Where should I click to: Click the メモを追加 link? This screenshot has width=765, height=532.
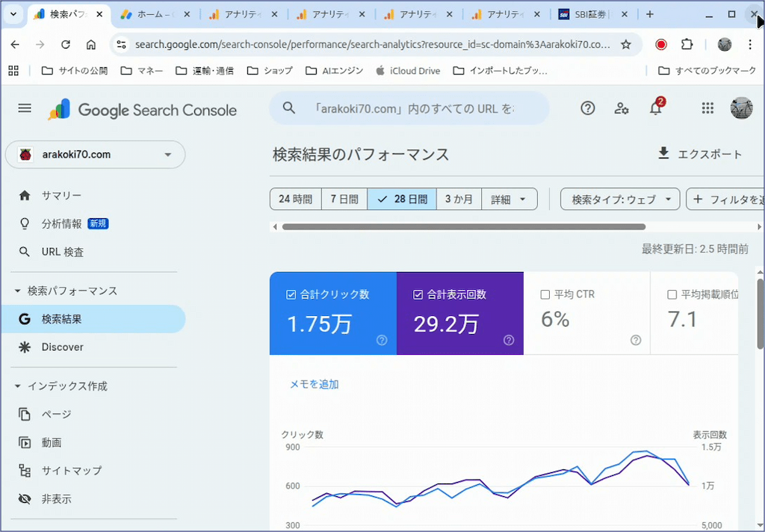(314, 384)
